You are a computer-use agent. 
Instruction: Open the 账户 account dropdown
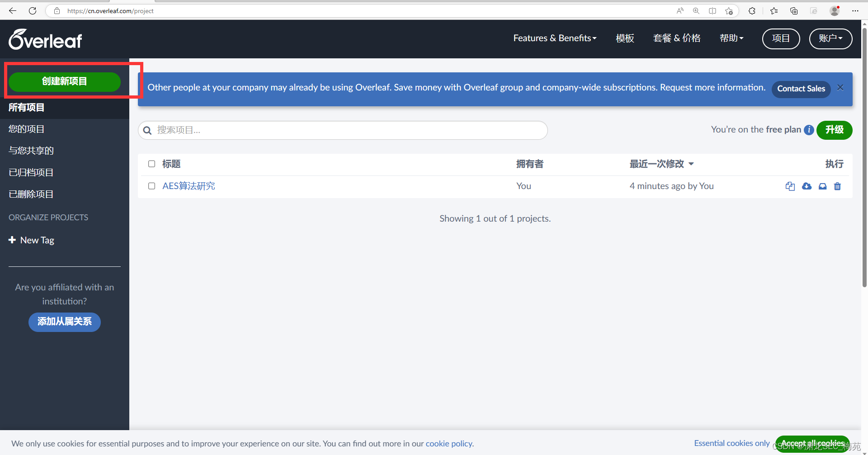point(830,38)
